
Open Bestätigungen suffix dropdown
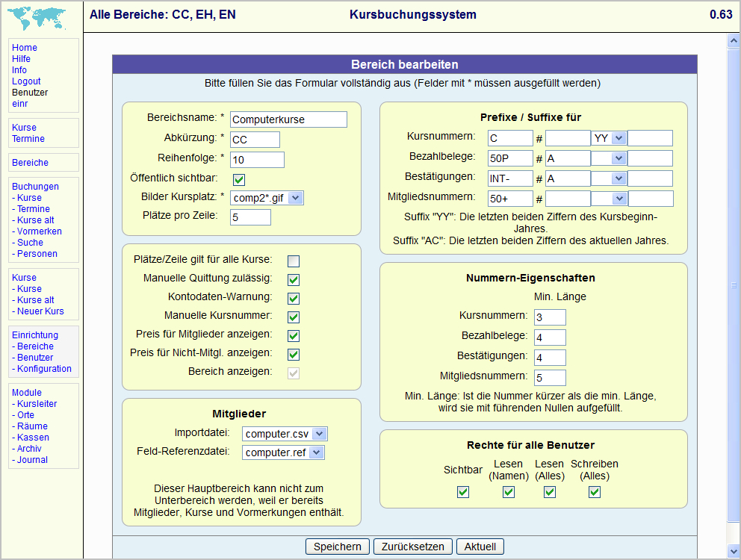coord(609,178)
